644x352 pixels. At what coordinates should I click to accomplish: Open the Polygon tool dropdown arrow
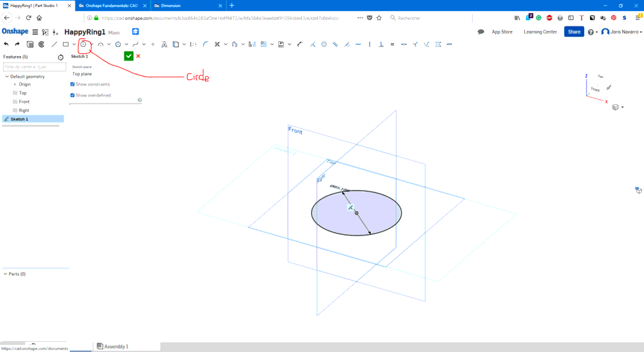126,44
